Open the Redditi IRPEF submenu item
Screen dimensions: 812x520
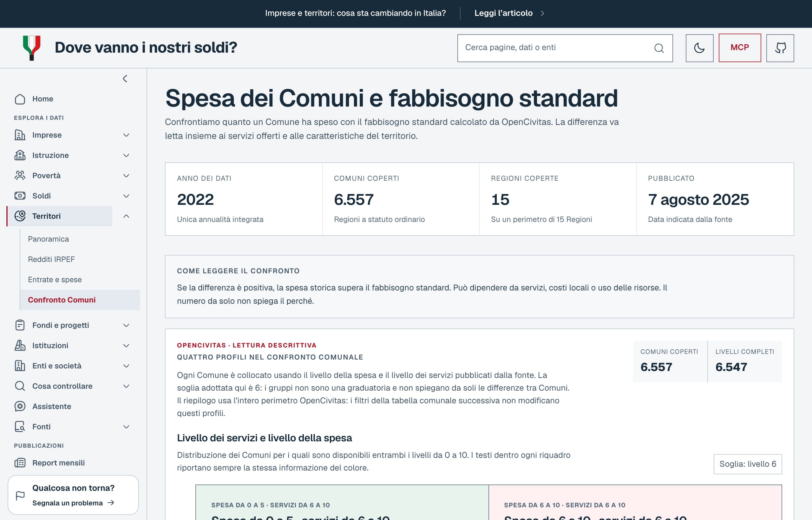coord(80,259)
